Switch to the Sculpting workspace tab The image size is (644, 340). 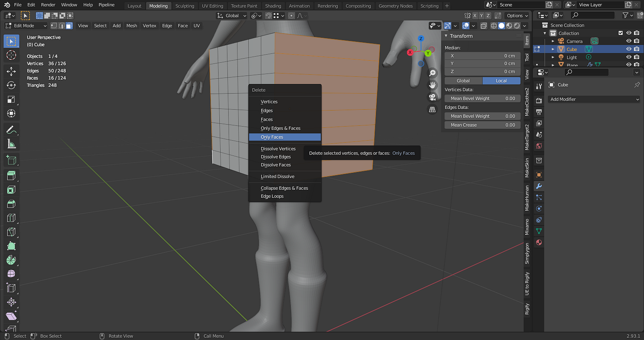click(184, 6)
